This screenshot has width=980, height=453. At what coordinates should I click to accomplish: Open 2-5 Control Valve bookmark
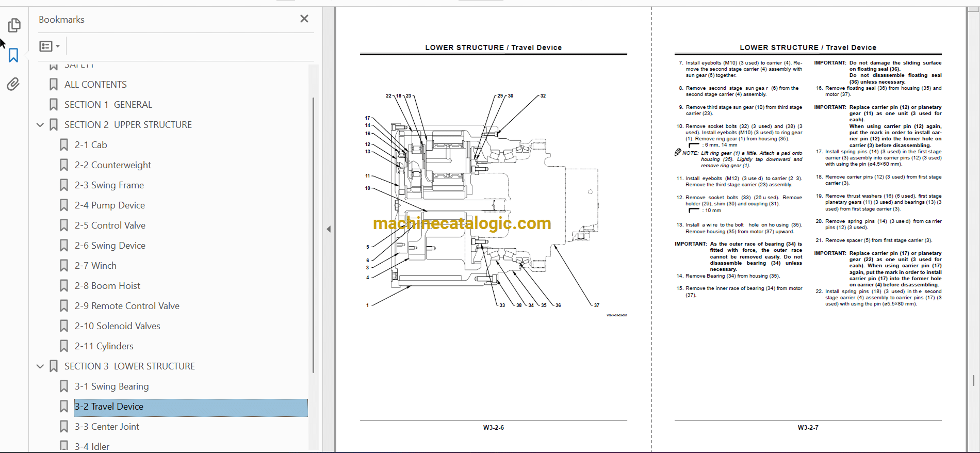[110, 225]
